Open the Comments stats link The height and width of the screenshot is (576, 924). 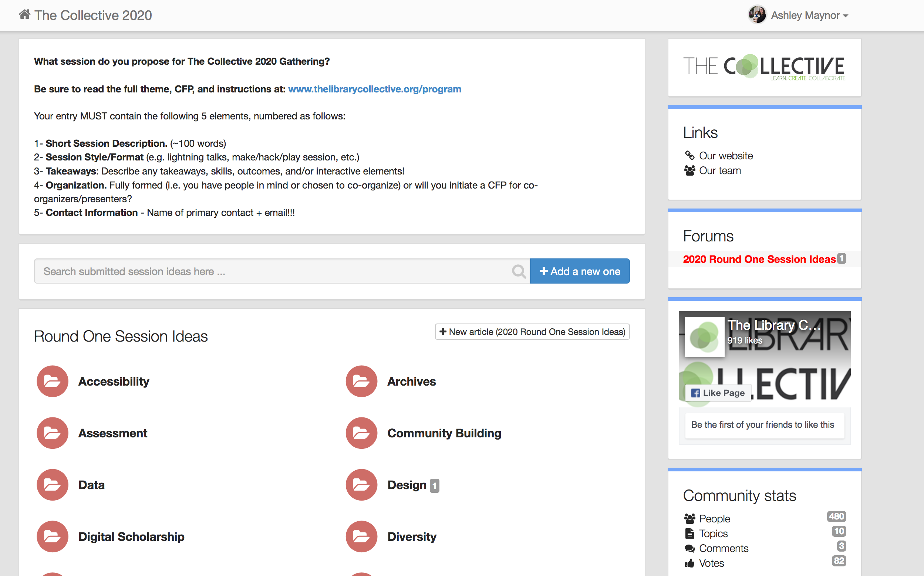click(x=724, y=549)
